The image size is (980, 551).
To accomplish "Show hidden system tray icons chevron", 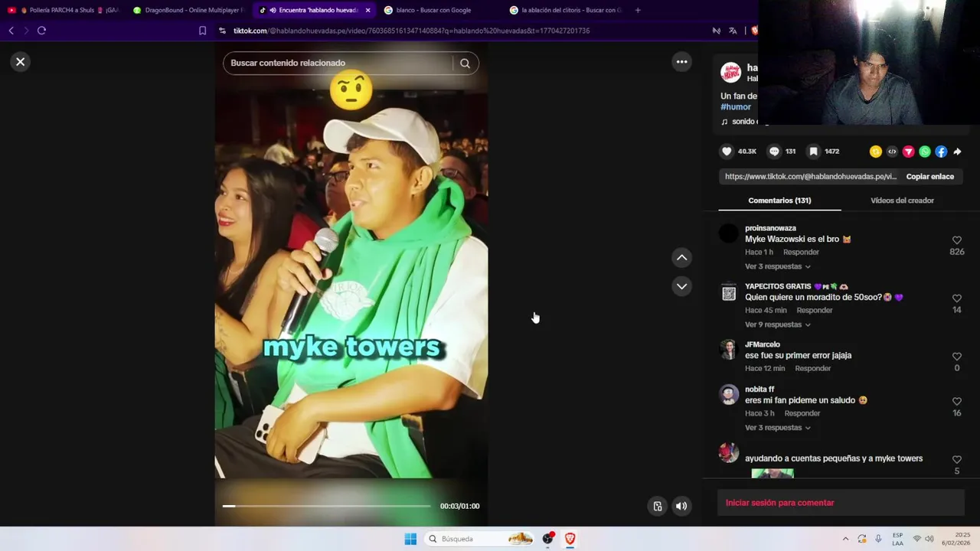I will click(x=845, y=539).
